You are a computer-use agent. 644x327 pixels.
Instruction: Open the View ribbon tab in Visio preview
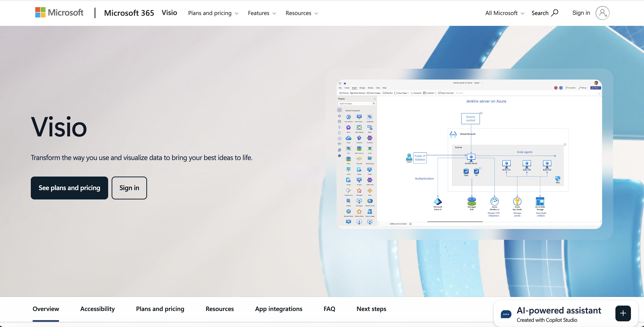tap(378, 88)
